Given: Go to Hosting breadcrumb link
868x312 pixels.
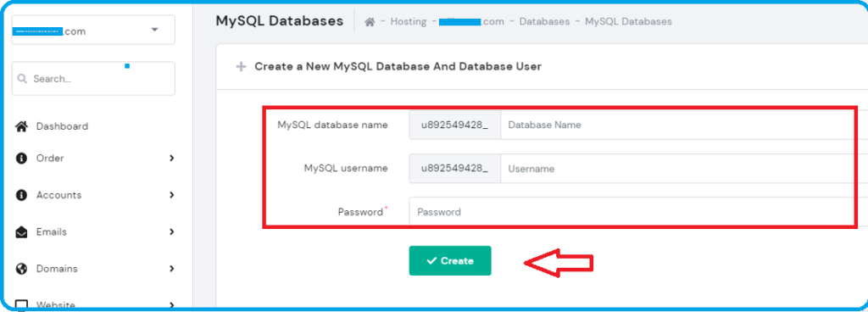Looking at the screenshot, I should (x=409, y=21).
